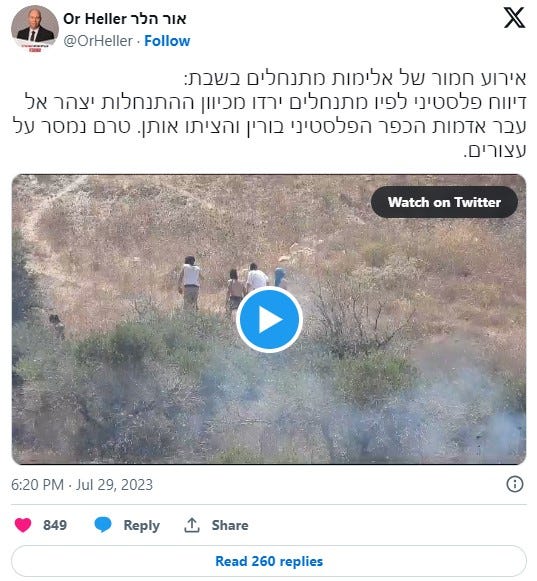Click the Reply text label
The height and width of the screenshot is (581, 537).
[x=142, y=525]
